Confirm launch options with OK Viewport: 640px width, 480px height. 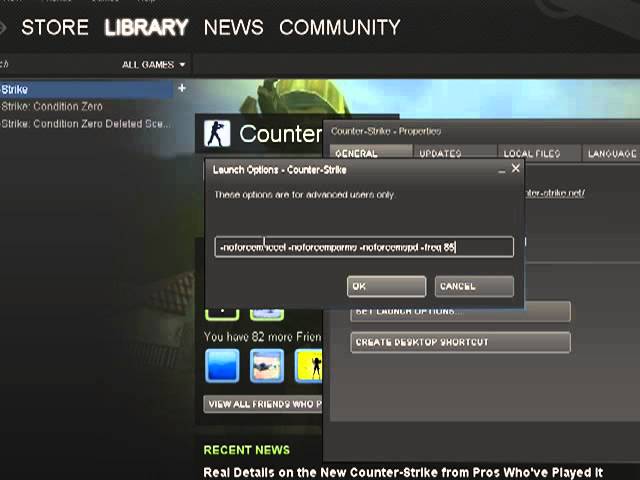[387, 286]
